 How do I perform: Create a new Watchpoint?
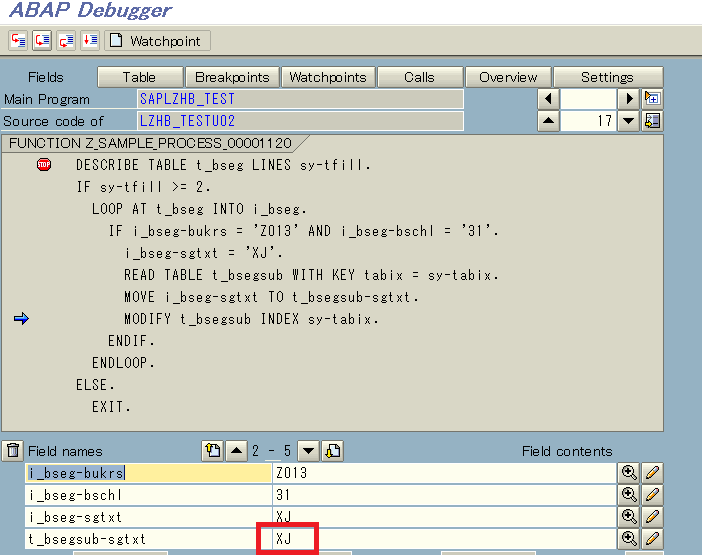(x=157, y=41)
